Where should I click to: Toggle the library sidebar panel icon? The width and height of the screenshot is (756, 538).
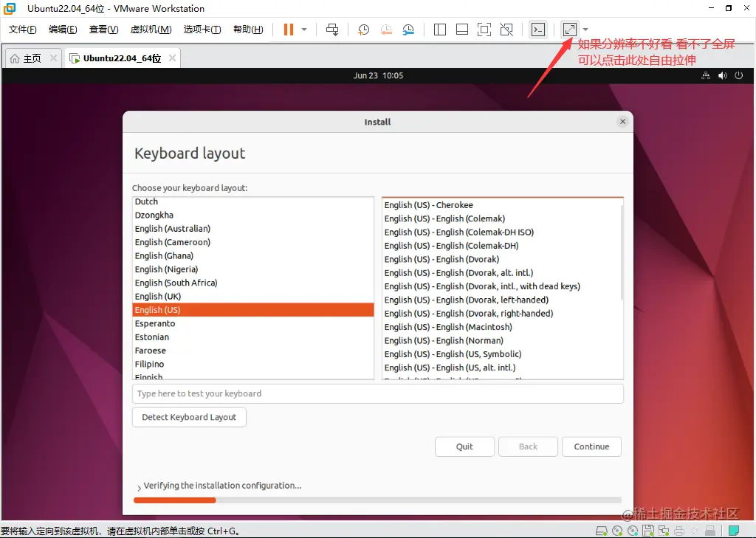(440, 30)
